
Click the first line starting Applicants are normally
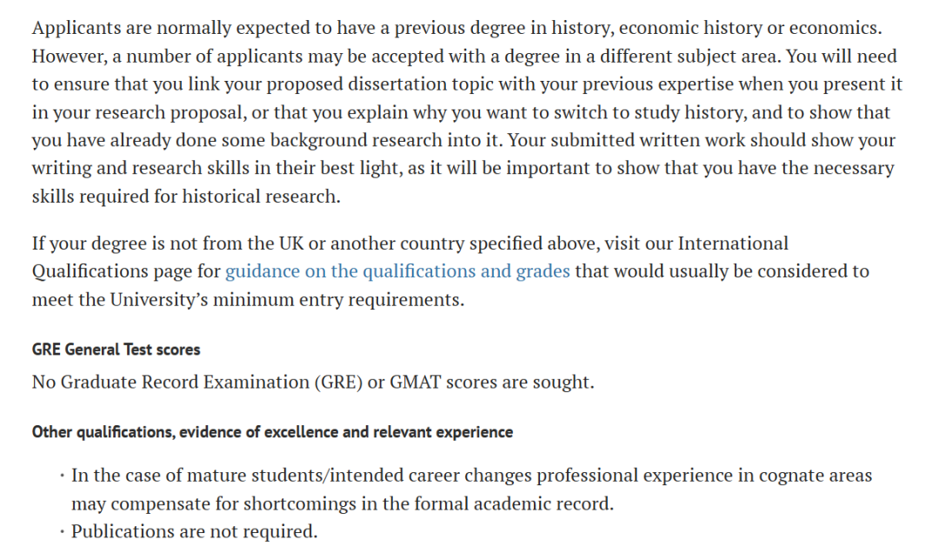pyautogui.click(x=457, y=28)
